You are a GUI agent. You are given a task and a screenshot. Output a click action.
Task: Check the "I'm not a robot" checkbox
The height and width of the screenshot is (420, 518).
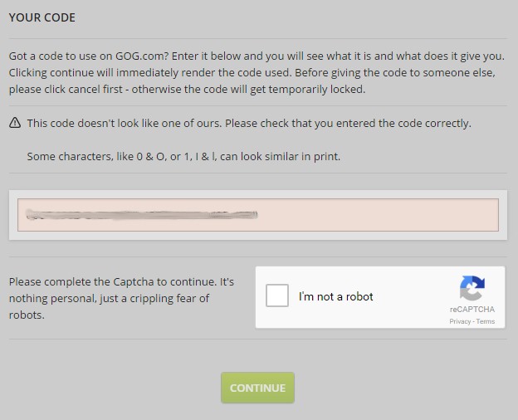pos(277,296)
